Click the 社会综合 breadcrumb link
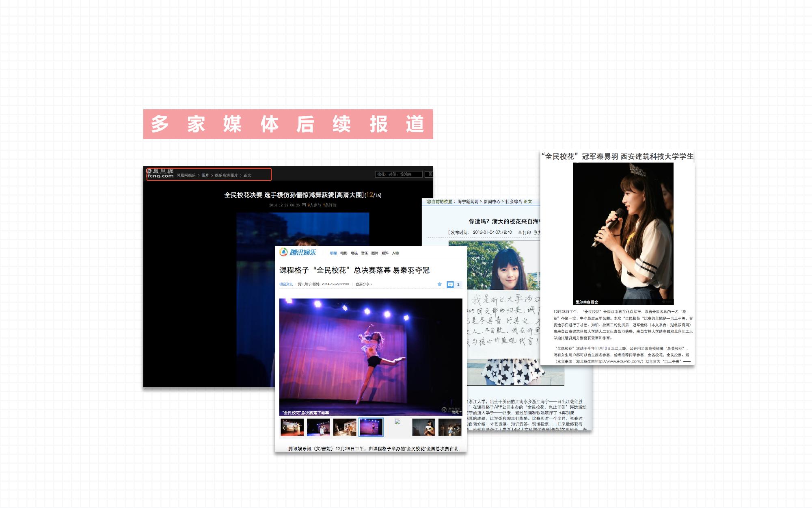 click(514, 202)
